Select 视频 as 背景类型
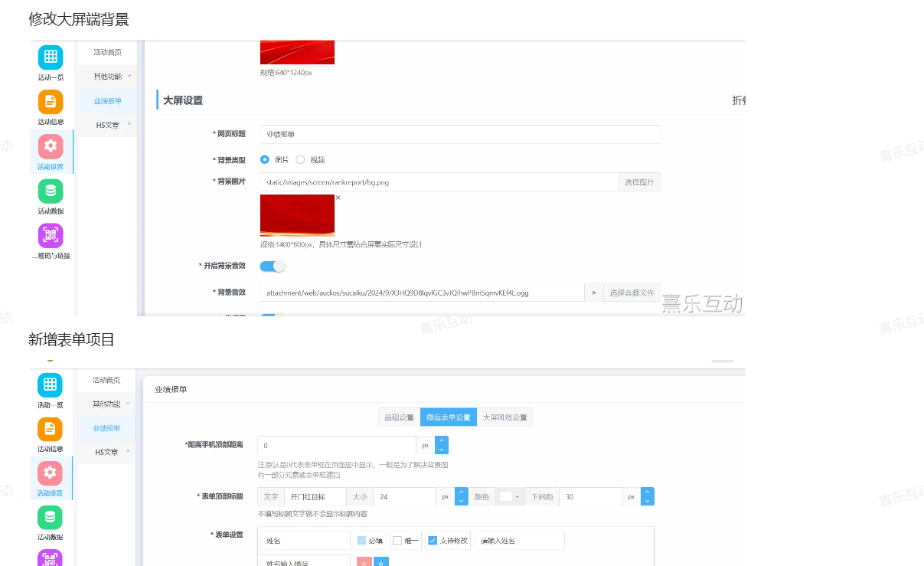The height and width of the screenshot is (566, 924). click(x=300, y=159)
